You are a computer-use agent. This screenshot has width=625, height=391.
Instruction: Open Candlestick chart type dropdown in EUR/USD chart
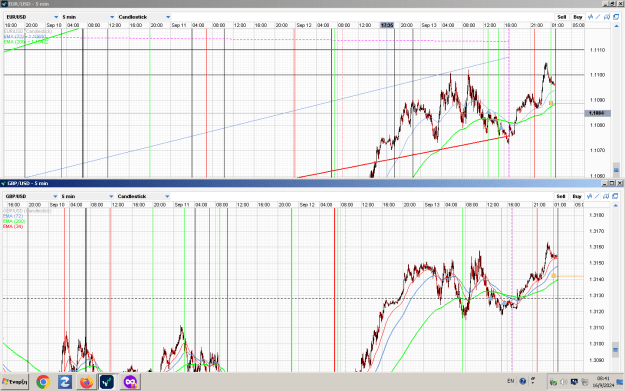pyautogui.click(x=144, y=17)
